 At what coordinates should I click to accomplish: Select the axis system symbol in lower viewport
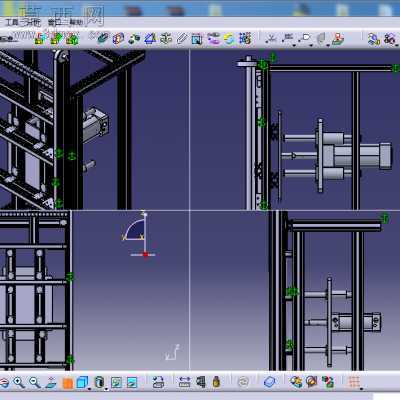click(172, 353)
